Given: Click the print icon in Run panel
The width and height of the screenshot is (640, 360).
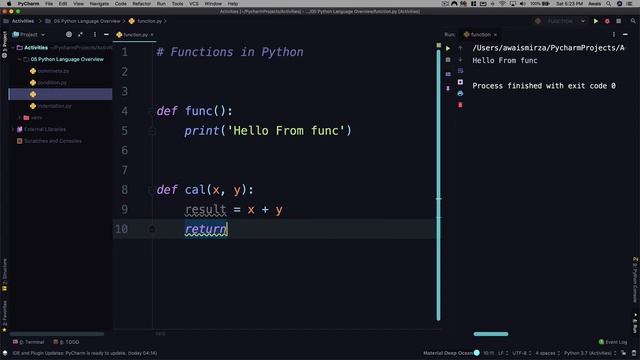Looking at the screenshot, I should (460, 93).
